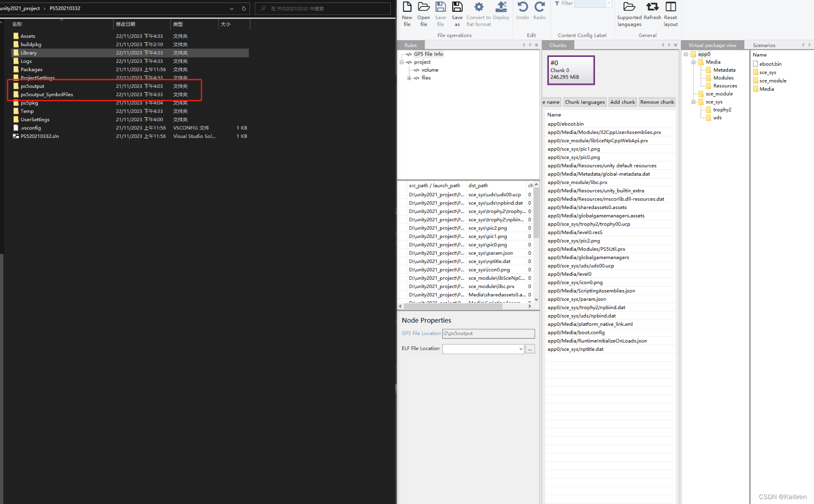Image resolution: width=814 pixels, height=504 pixels.
Task: Apply the chunk list filter
Action: [x=557, y=3]
